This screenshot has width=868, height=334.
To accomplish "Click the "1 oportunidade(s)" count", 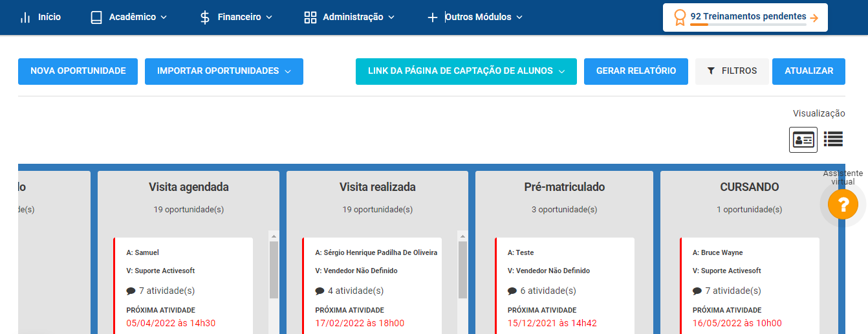I will coord(749,210).
